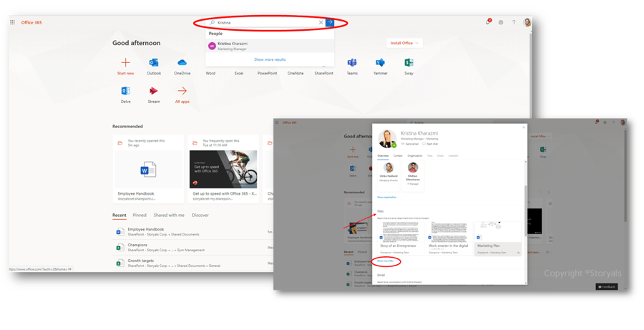Viewport: 644px width, 330px height.
Task: Launch the Stream app
Action: pos(154,91)
